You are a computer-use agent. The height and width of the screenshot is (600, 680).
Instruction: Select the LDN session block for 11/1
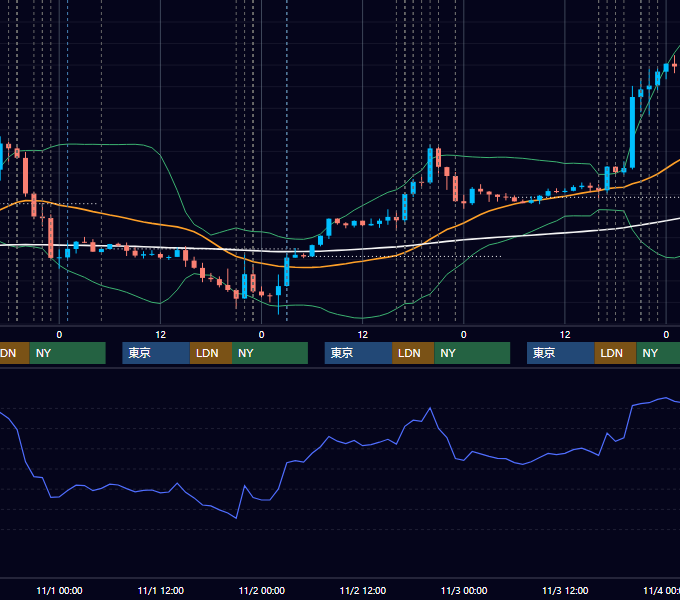211,353
